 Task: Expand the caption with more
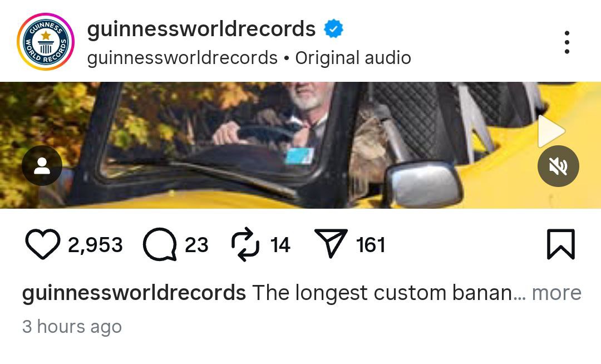click(x=556, y=293)
